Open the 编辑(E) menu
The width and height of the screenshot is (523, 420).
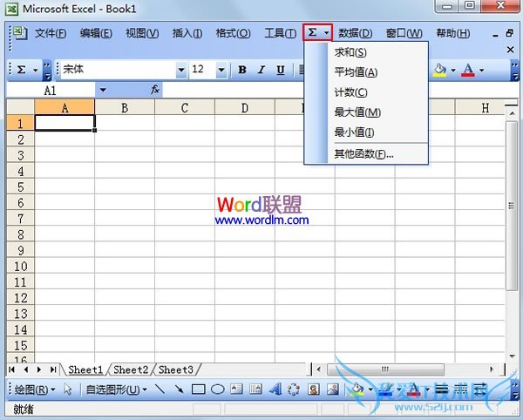click(x=96, y=33)
